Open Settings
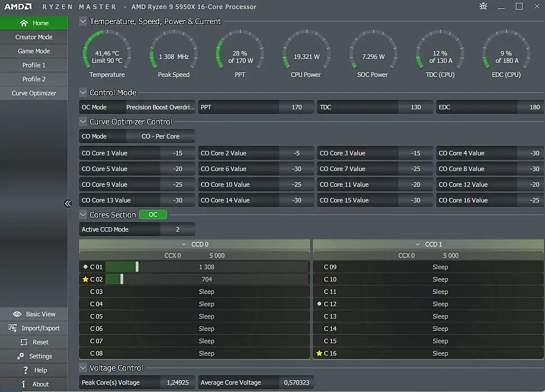This screenshot has width=545, height=392. coord(34,356)
